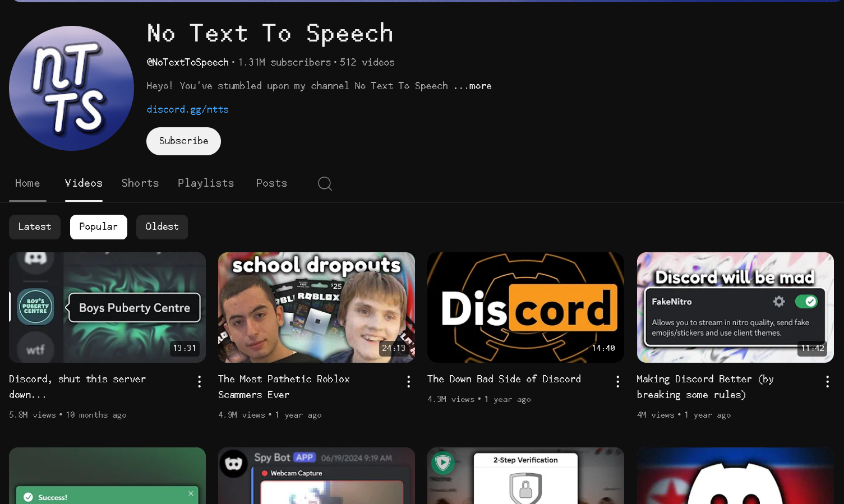
Task: Open options menu for 'Most Pathetic Roblox Scammers'
Action: (409, 382)
